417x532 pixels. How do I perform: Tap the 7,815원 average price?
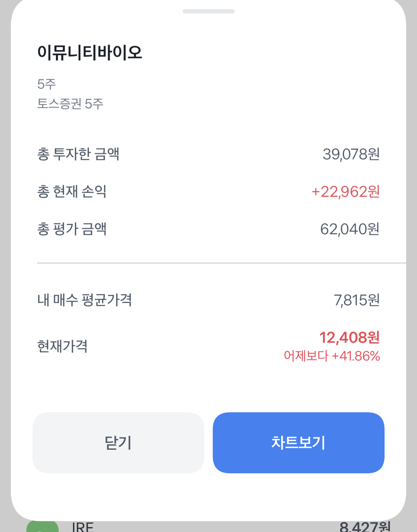click(356, 300)
